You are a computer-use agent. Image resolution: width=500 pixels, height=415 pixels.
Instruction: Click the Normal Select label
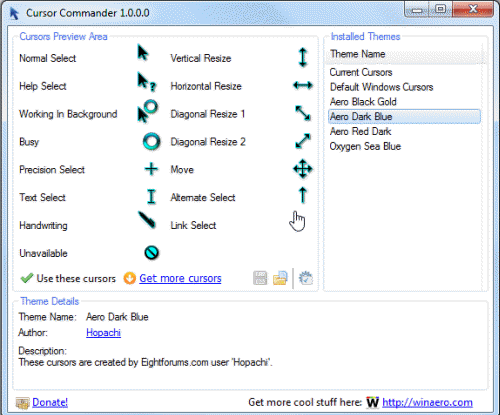(x=48, y=58)
